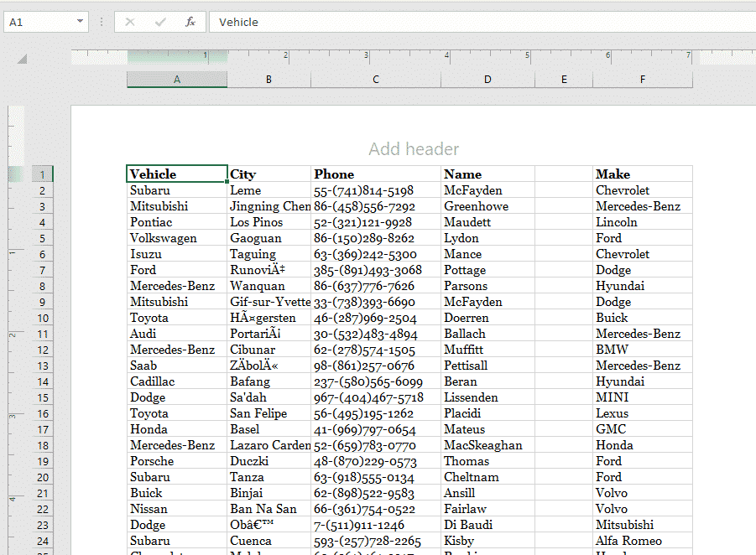Open the Name Box dropdown arrow
The height and width of the screenshot is (555, 756).
tap(80, 22)
